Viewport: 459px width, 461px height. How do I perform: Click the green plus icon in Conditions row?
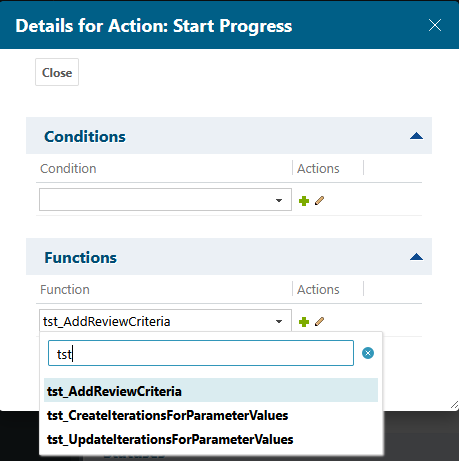click(304, 201)
